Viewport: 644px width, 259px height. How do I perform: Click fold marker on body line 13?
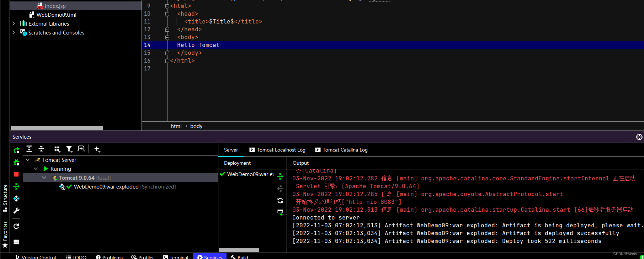tap(167, 37)
